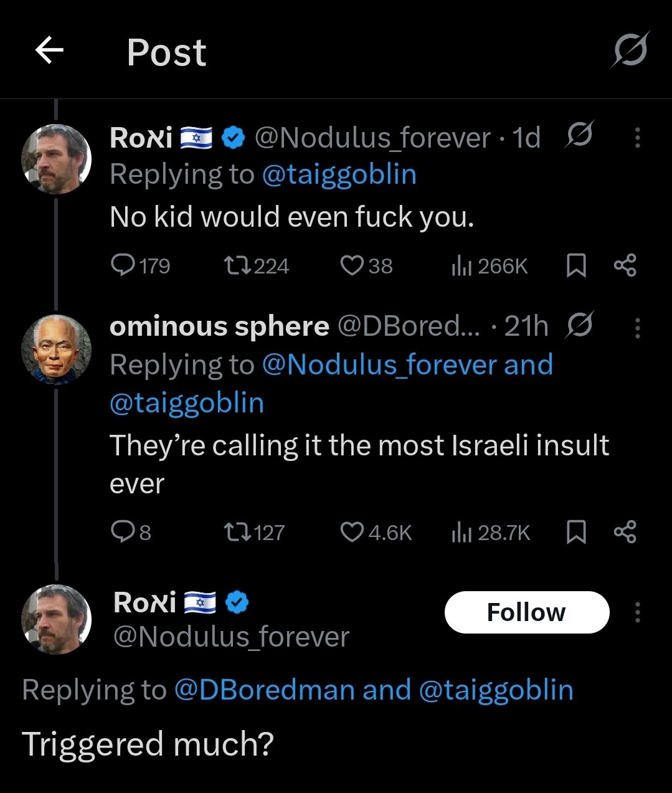
Task: Open ominous sphere's profile picture
Action: (x=57, y=349)
